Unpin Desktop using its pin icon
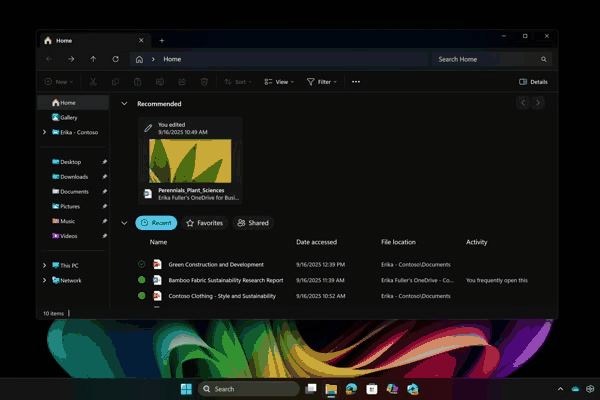This screenshot has width=600, height=400. point(104,162)
